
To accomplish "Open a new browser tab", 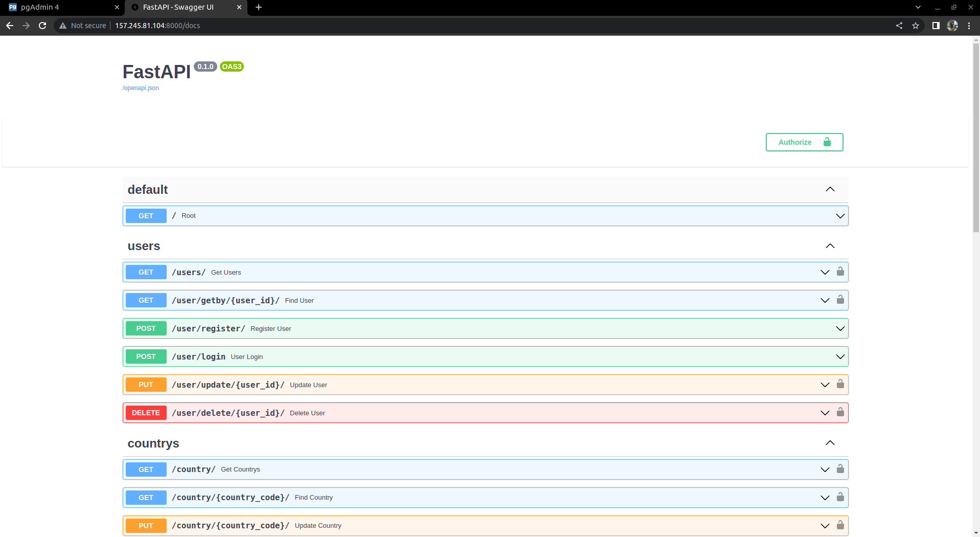I will click(x=259, y=7).
